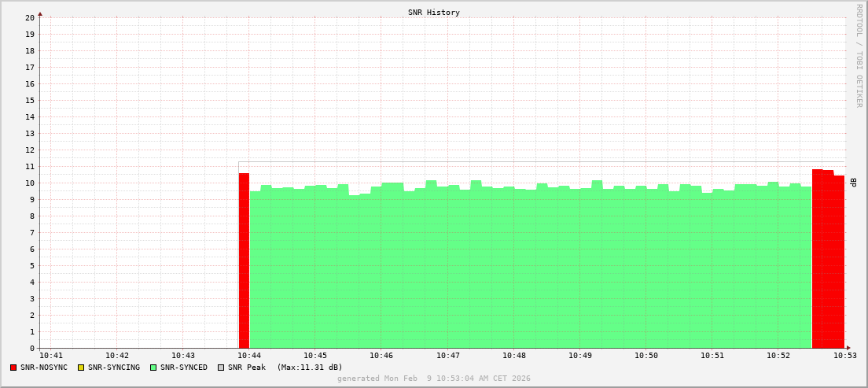This screenshot has width=868, height=388.
Task: Click the 10:50 time axis label
Action: (646, 357)
